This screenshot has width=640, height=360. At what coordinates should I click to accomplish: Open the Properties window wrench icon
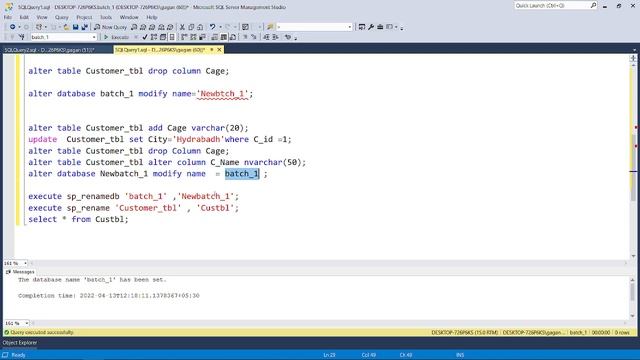(371, 27)
